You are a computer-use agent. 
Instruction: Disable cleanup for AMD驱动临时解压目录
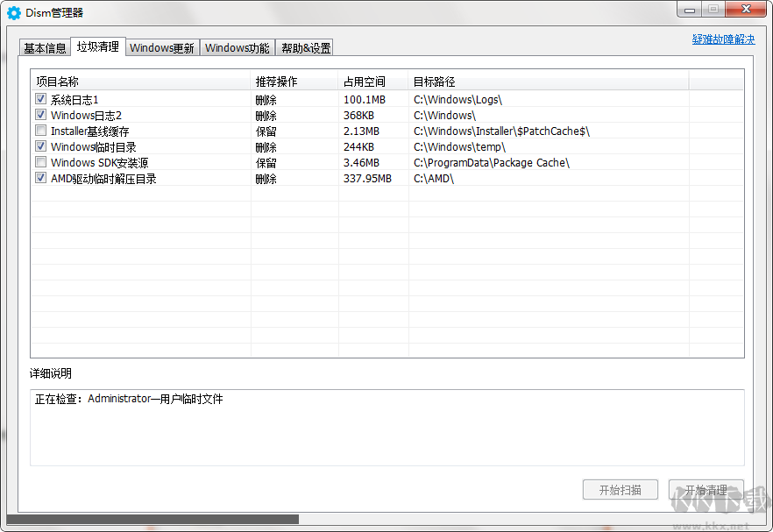click(x=40, y=178)
